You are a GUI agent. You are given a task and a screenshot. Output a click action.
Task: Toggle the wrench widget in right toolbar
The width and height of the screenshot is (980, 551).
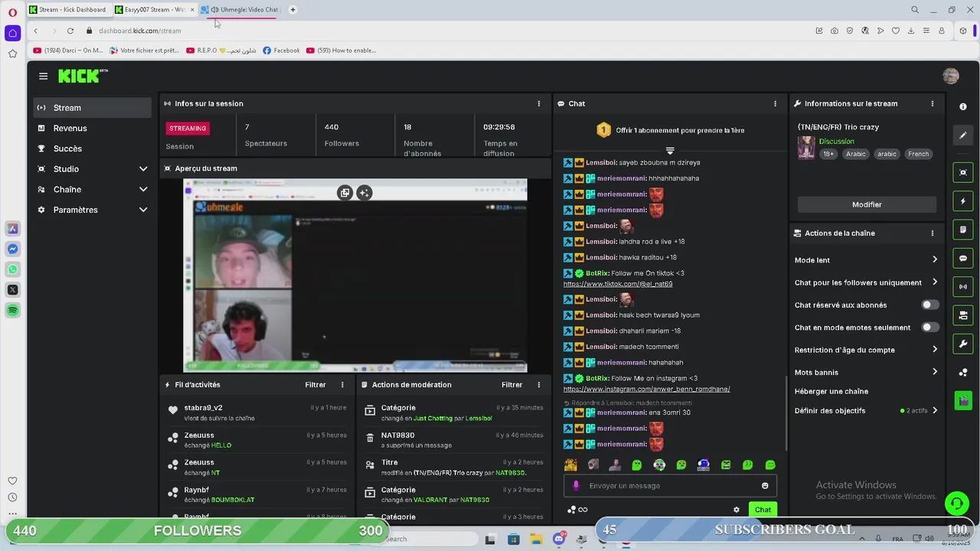click(963, 344)
